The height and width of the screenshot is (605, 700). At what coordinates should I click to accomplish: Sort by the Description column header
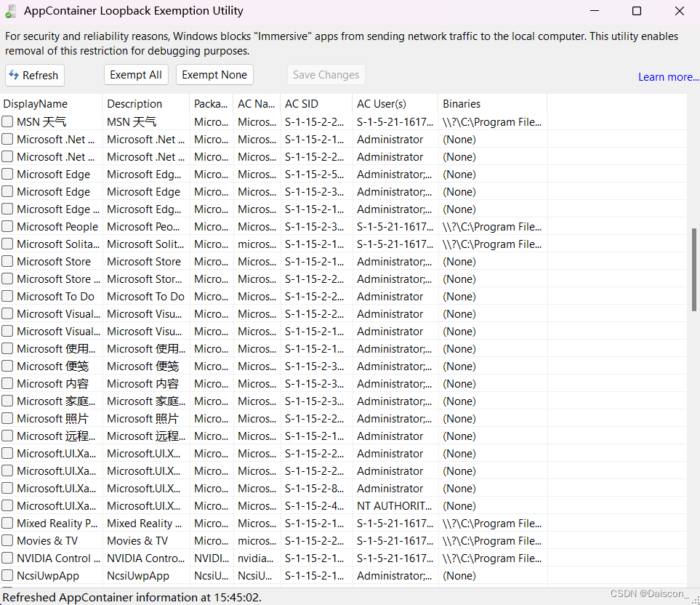pos(145,103)
